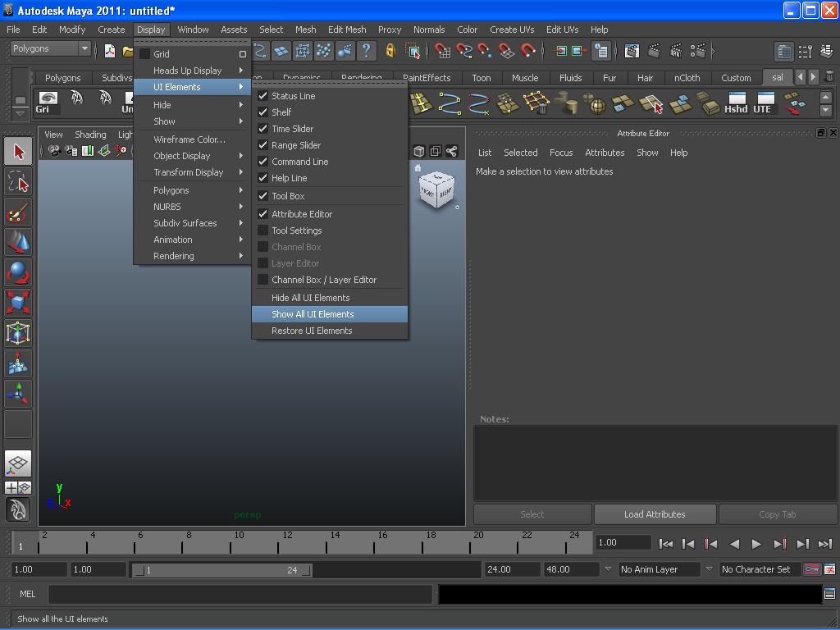
Task: Enable snap to grids magnet icon
Action: [442, 50]
